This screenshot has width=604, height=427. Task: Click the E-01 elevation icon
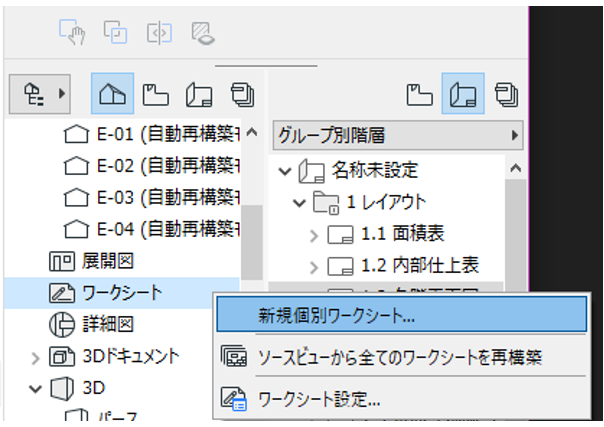(x=76, y=134)
